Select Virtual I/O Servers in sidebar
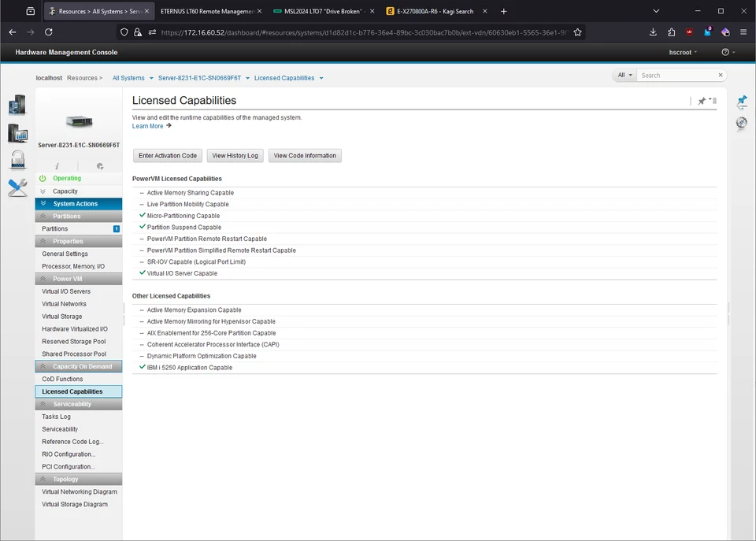756x541 pixels. click(x=66, y=291)
